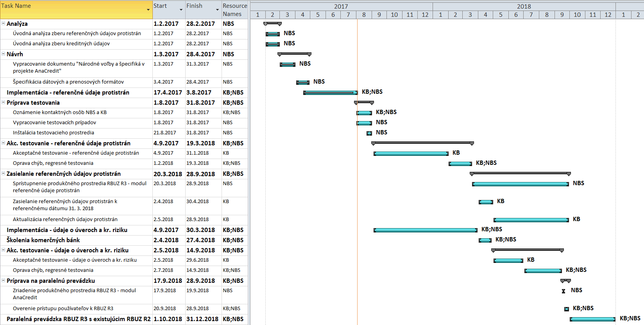The height and width of the screenshot is (325, 644).
Task: Click the 2017 year timescale header
Action: pos(341,6)
